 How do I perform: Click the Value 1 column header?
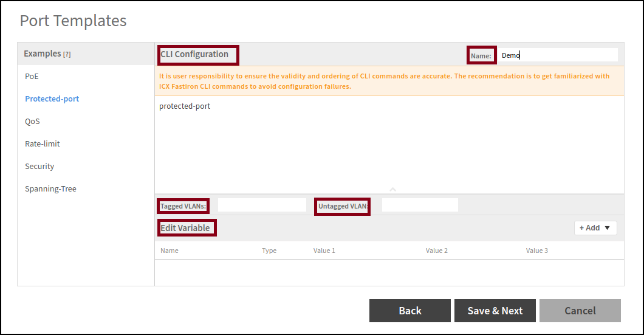click(x=324, y=250)
